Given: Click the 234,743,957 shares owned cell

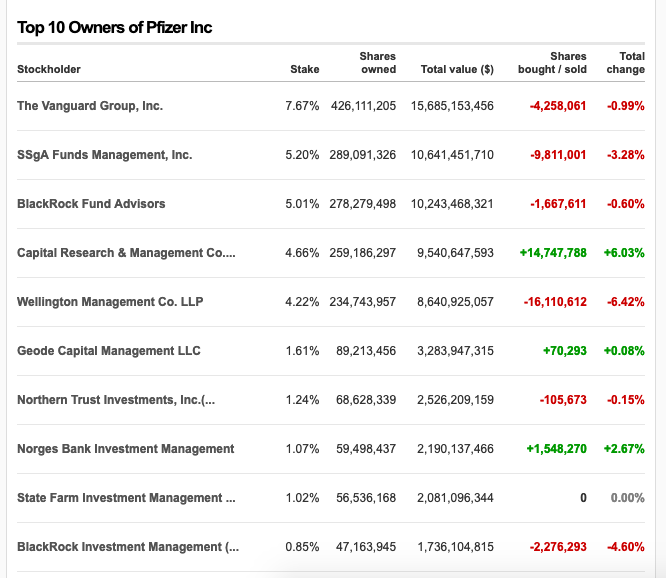Looking at the screenshot, I should (363, 302).
